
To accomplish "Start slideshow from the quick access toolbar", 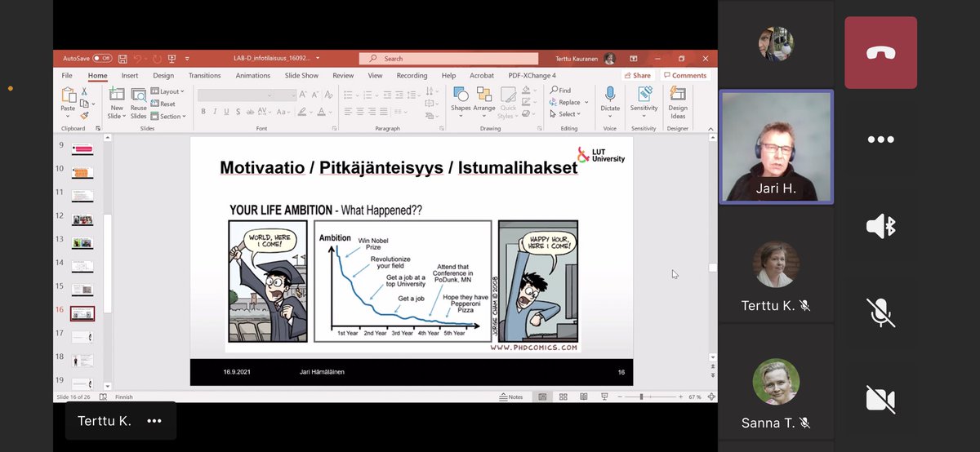I will pyautogui.click(x=171, y=59).
